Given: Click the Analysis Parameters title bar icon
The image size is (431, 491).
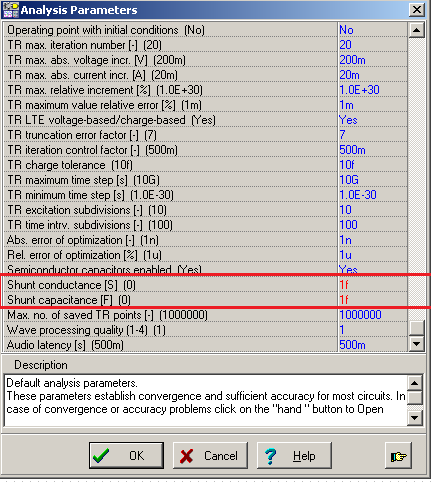Looking at the screenshot, I should [x=10, y=10].
